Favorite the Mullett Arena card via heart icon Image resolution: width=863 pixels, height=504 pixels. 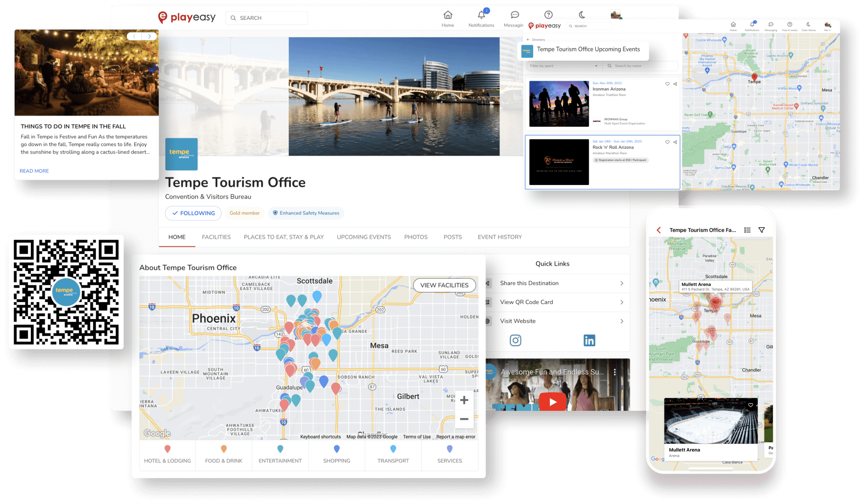coord(750,405)
